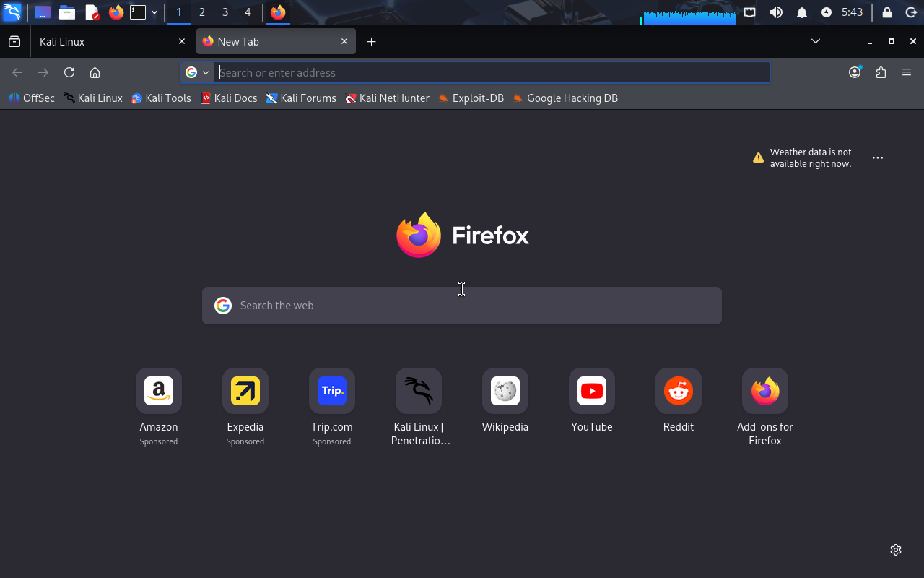This screenshot has width=924, height=578.
Task: Switch to the Kali Linux tab
Action: coord(108,41)
